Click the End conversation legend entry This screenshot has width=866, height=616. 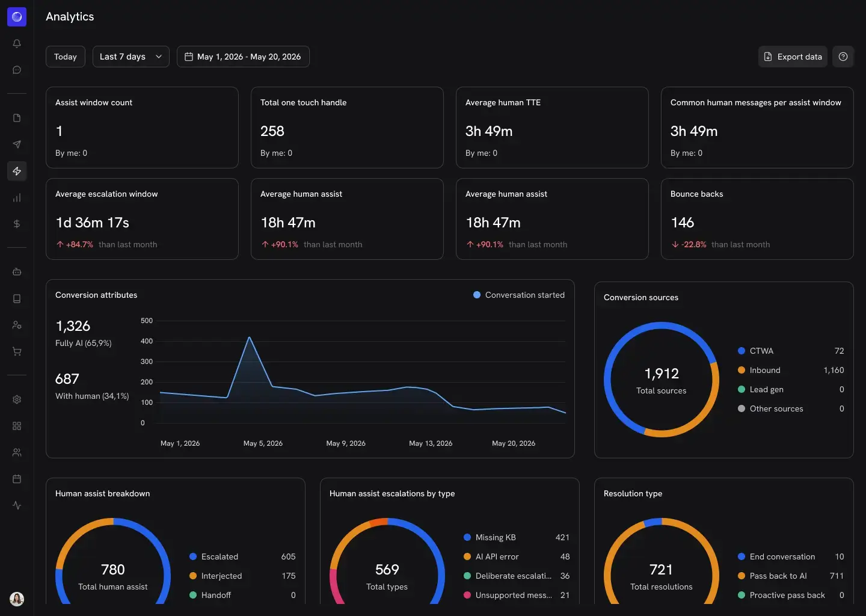click(791, 556)
